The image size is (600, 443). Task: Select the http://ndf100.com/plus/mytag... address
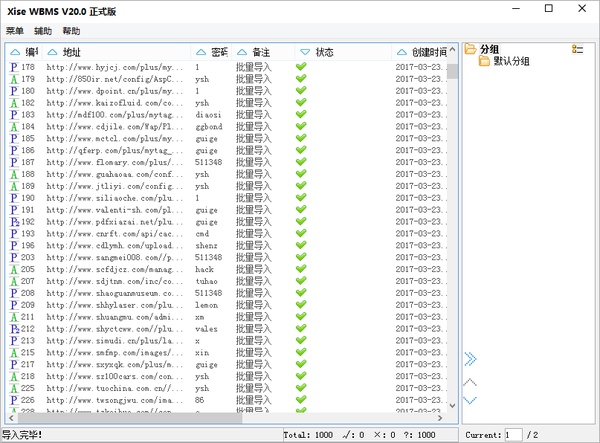[x=114, y=115]
